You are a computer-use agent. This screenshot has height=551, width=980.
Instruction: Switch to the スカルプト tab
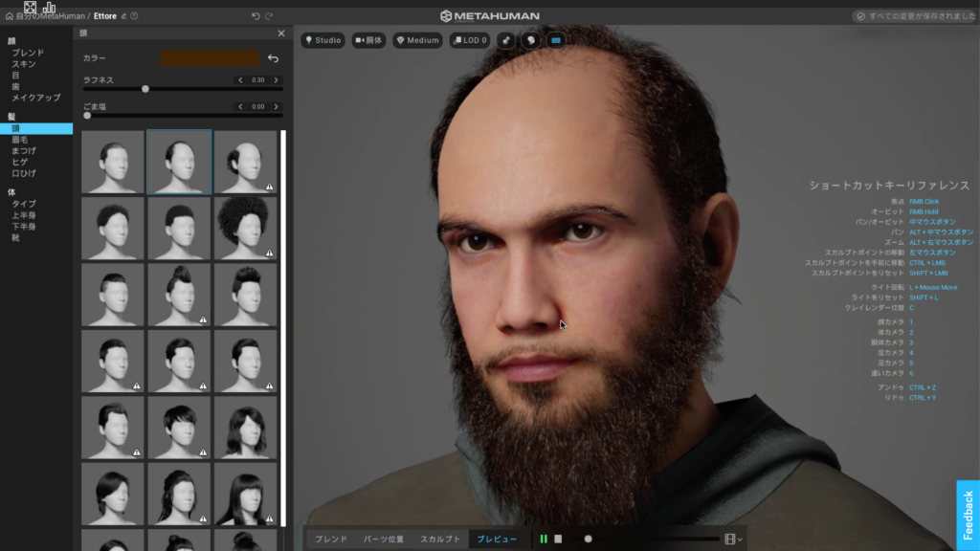[x=440, y=539]
